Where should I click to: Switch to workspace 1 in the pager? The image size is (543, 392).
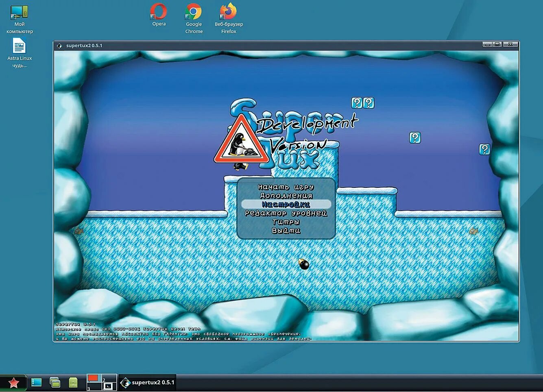tap(94, 378)
